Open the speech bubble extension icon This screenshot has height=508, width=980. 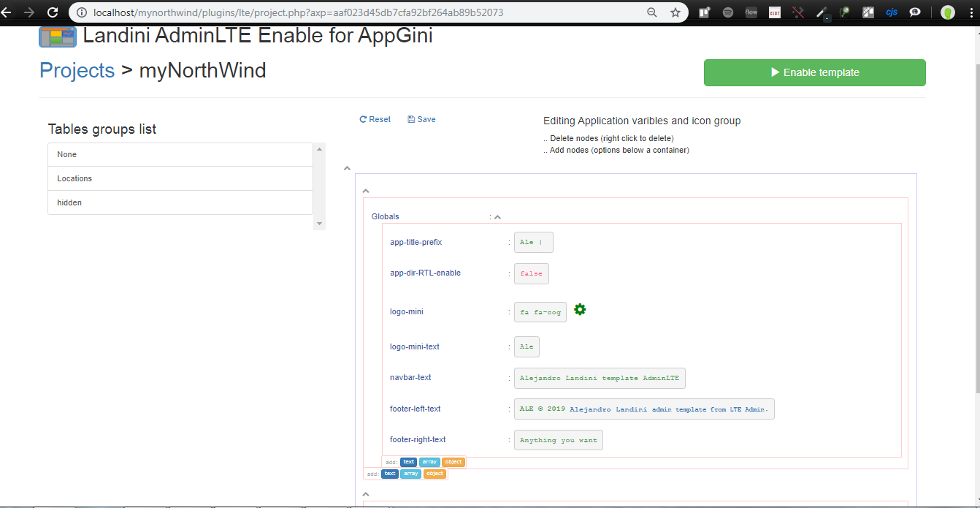click(914, 12)
